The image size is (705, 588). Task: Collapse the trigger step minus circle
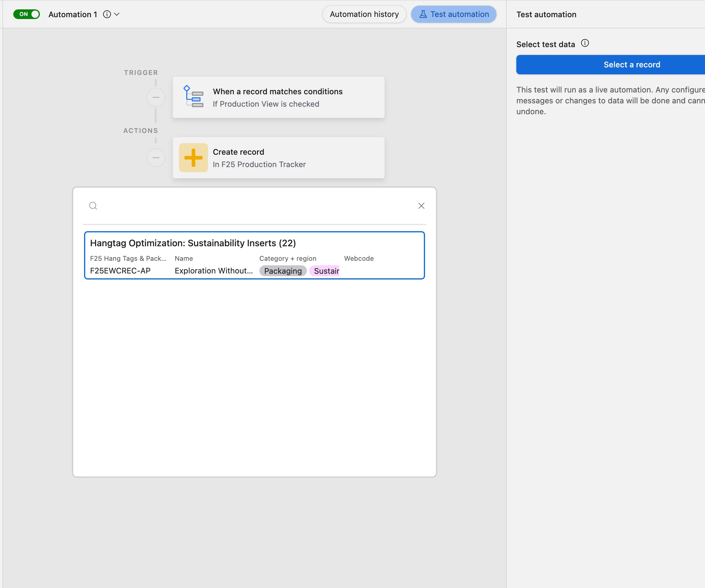coord(156,97)
